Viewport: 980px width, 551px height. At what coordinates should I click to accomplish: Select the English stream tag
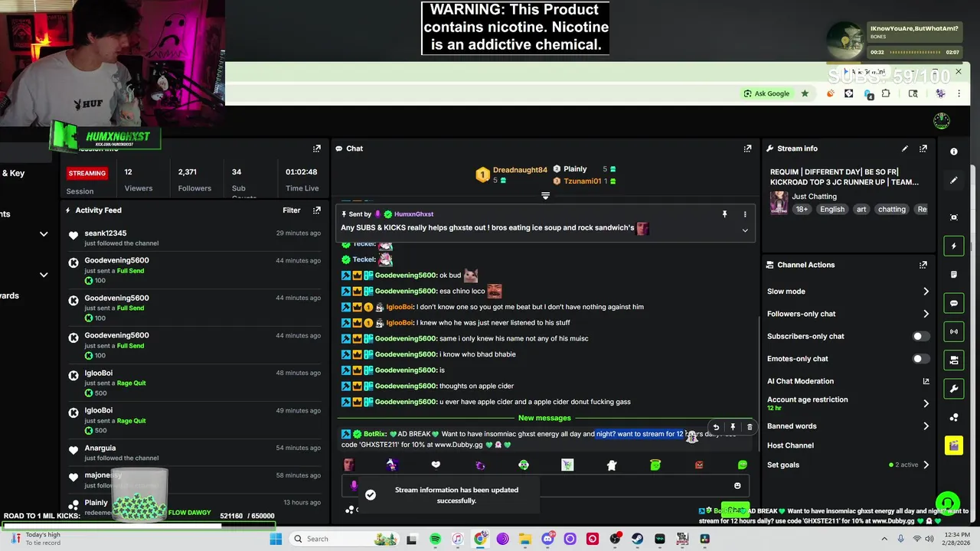click(x=832, y=209)
